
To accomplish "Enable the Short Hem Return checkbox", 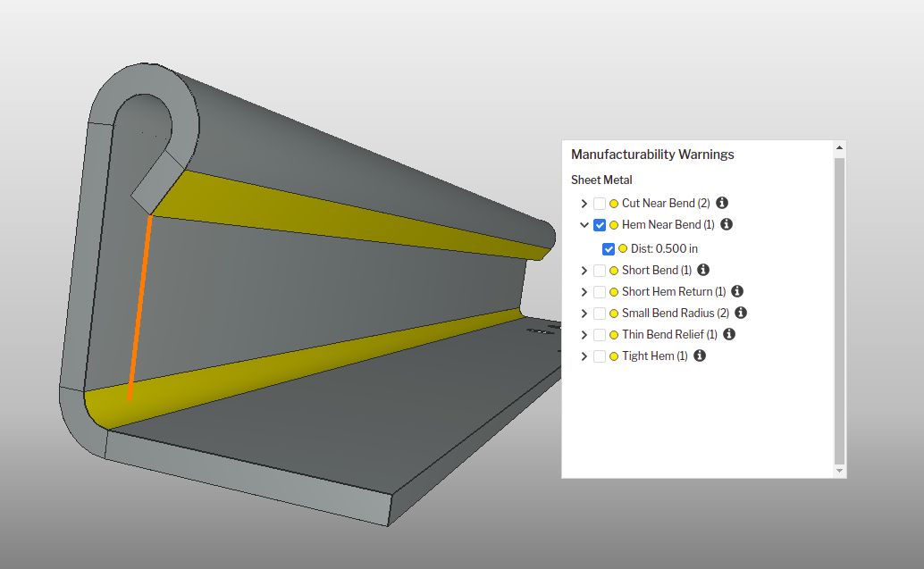I will click(x=599, y=291).
